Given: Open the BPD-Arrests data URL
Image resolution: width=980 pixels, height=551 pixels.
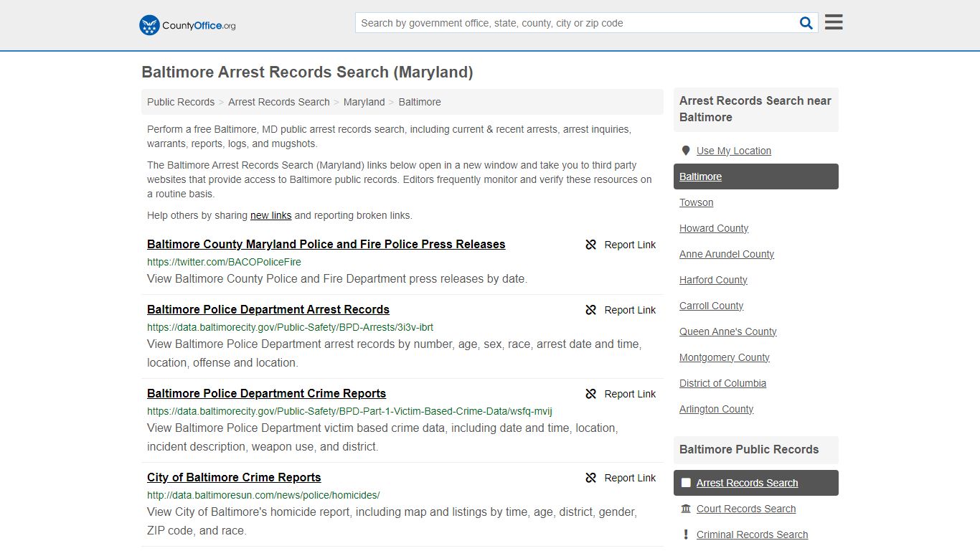Looking at the screenshot, I should [x=290, y=327].
